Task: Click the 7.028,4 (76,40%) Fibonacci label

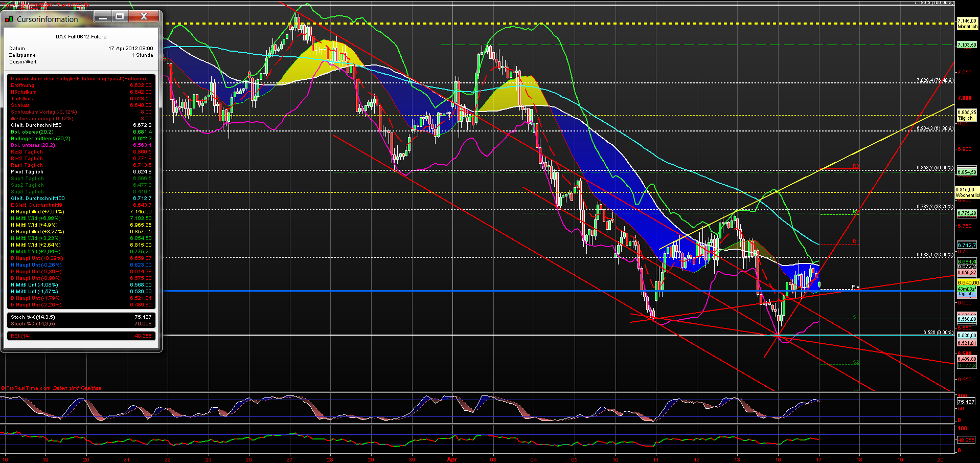Action: (x=935, y=80)
